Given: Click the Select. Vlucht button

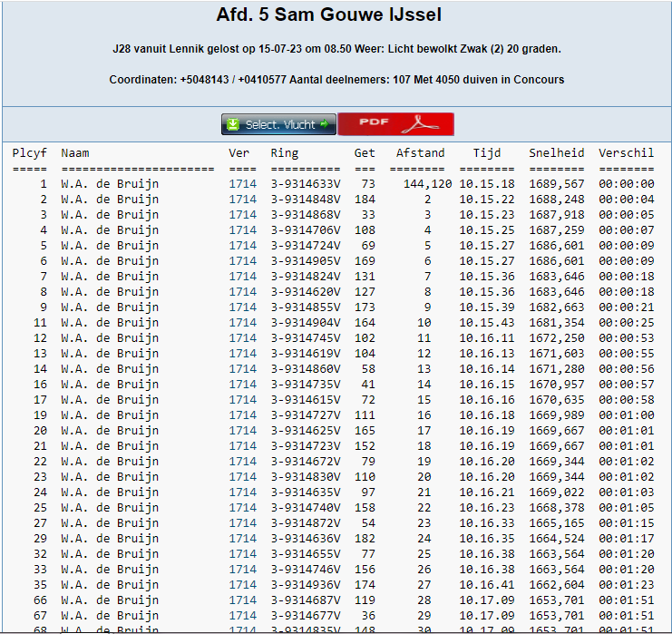Looking at the screenshot, I should 278,124.
